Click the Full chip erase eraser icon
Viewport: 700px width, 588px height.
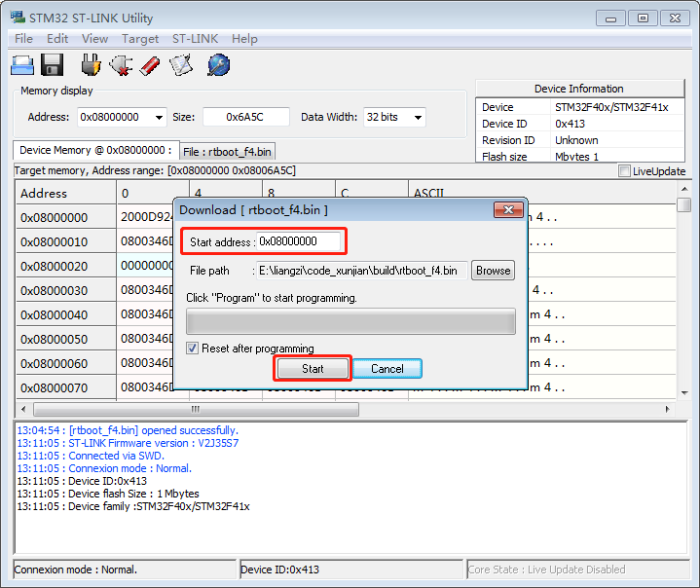pyautogui.click(x=150, y=66)
